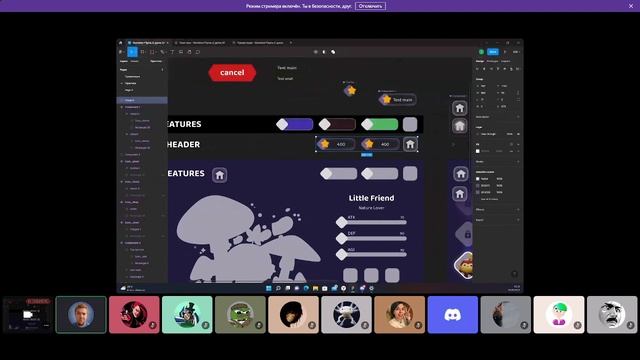The height and width of the screenshot is (360, 640).
Task: Click first gray toggle in lower FEATURES row
Action: coord(339,174)
